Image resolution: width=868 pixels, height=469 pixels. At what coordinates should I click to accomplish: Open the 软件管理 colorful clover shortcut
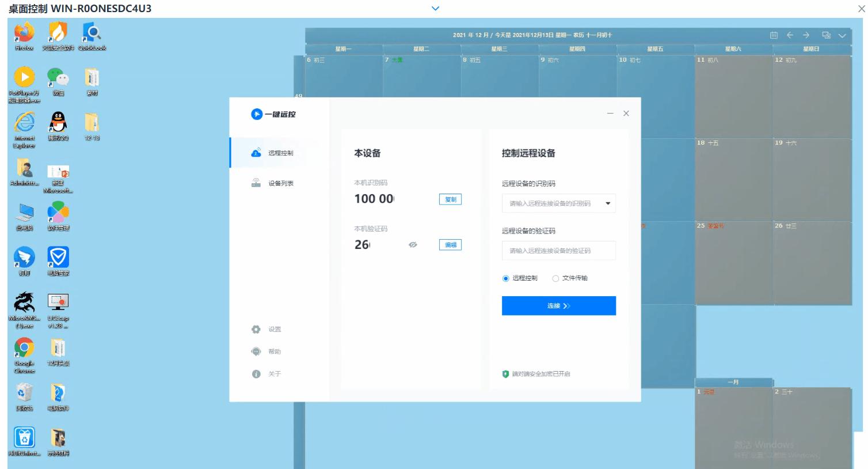click(58, 216)
